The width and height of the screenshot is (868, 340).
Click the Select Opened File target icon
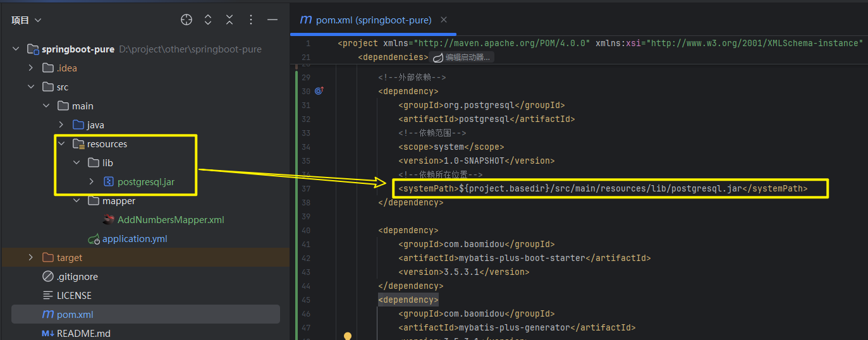coord(186,20)
